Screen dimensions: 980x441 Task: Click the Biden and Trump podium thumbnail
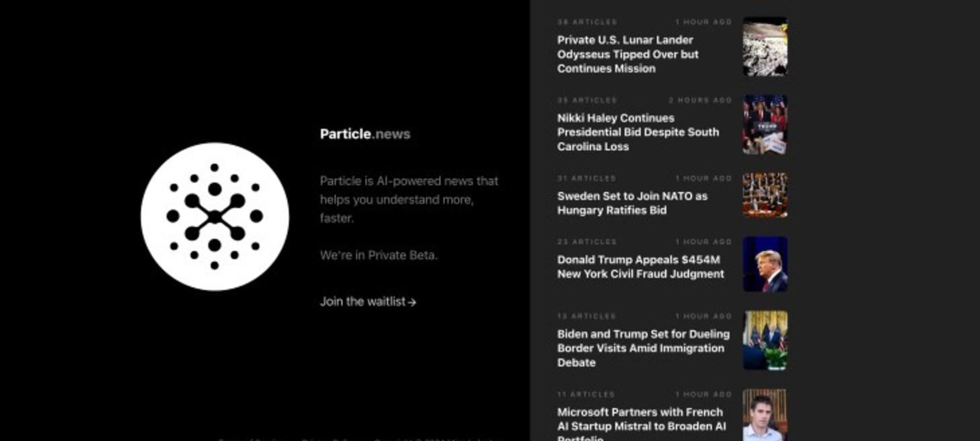(766, 340)
